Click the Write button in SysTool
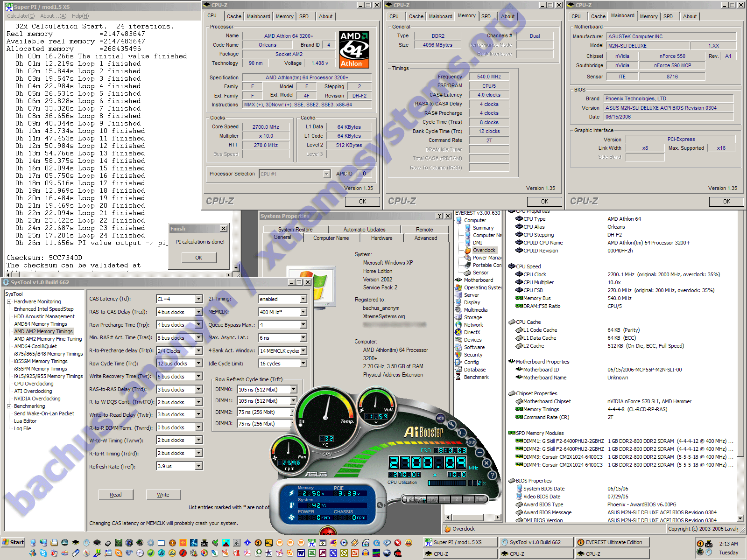This screenshot has height=560, width=747. click(163, 495)
